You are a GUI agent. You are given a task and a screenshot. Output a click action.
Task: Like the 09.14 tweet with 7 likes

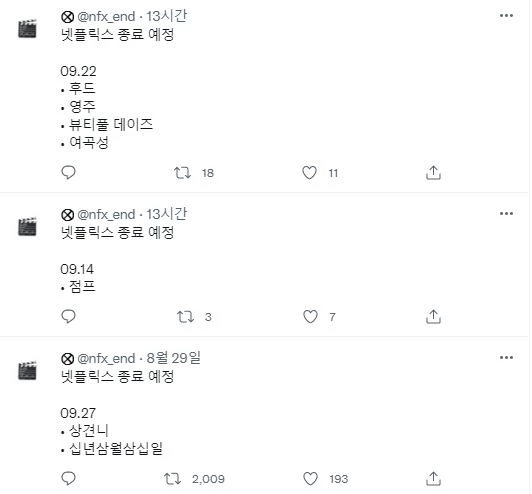pyautogui.click(x=310, y=317)
